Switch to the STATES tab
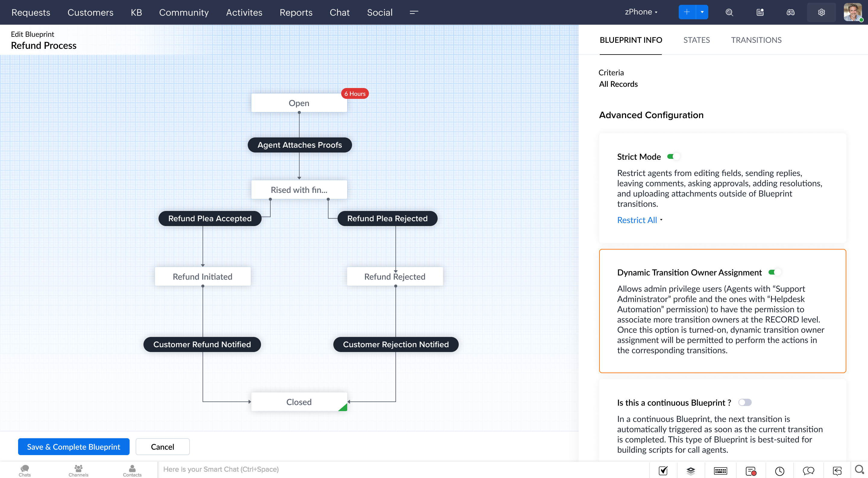Screen dimensions: 868x478 696,40
